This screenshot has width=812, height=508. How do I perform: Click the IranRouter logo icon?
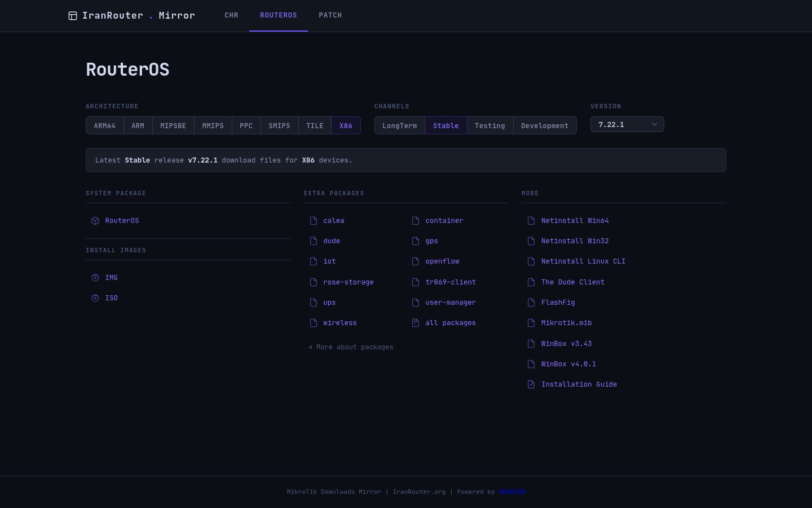pyautogui.click(x=73, y=16)
